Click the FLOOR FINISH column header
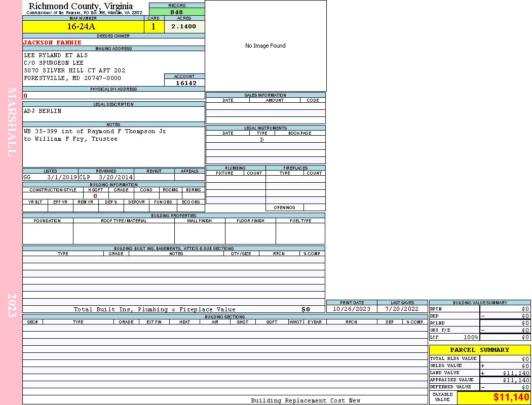The width and height of the screenshot is (532, 405). coord(250,221)
